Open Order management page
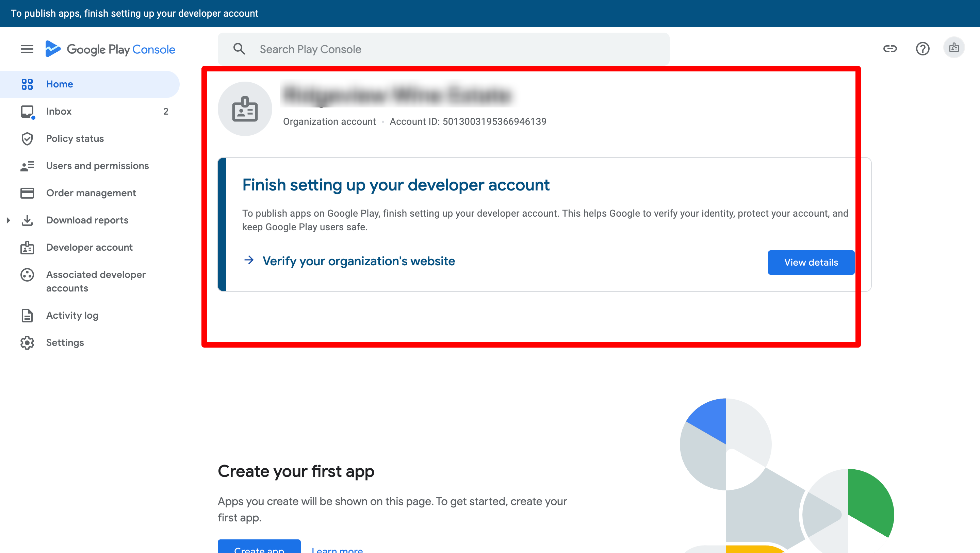This screenshot has height=553, width=980. coord(91,193)
